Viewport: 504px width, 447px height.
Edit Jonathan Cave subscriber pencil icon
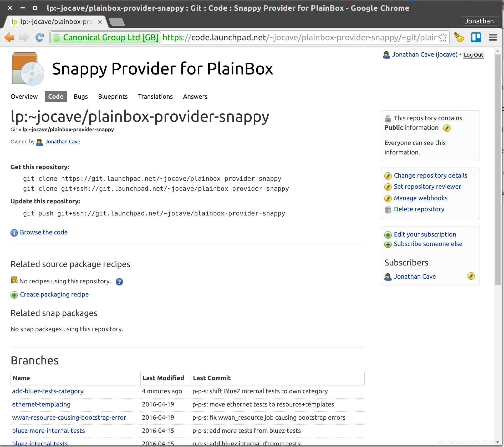(471, 276)
